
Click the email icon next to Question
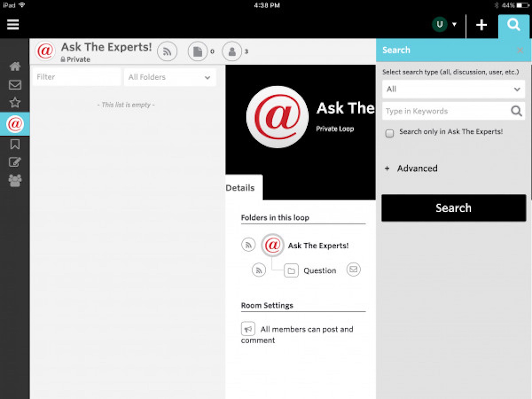[x=353, y=269]
